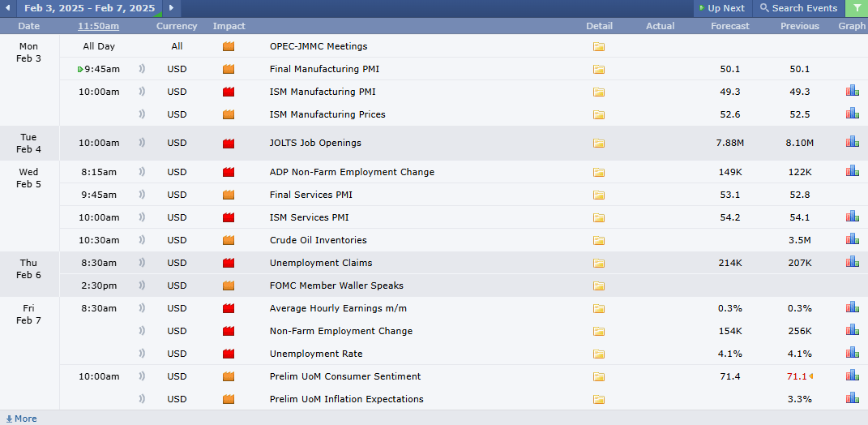Open the Final Services PMI event

(311, 195)
